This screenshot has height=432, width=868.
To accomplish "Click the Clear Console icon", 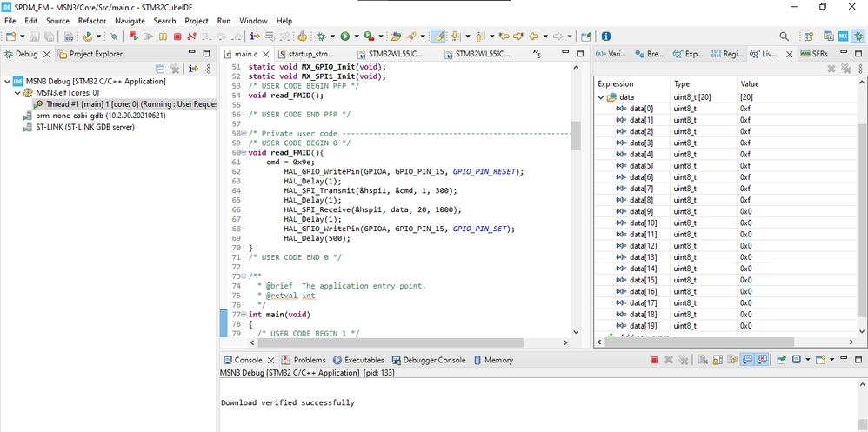I will tap(703, 360).
